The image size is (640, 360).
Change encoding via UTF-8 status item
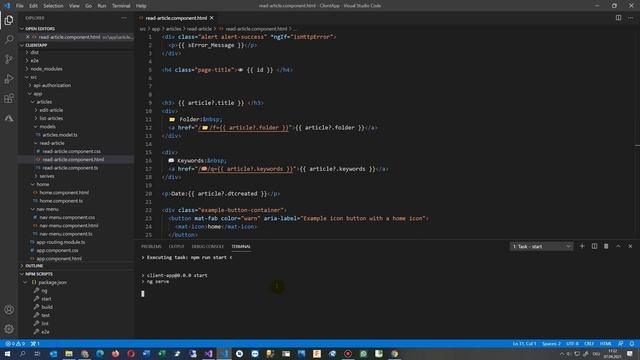click(572, 344)
